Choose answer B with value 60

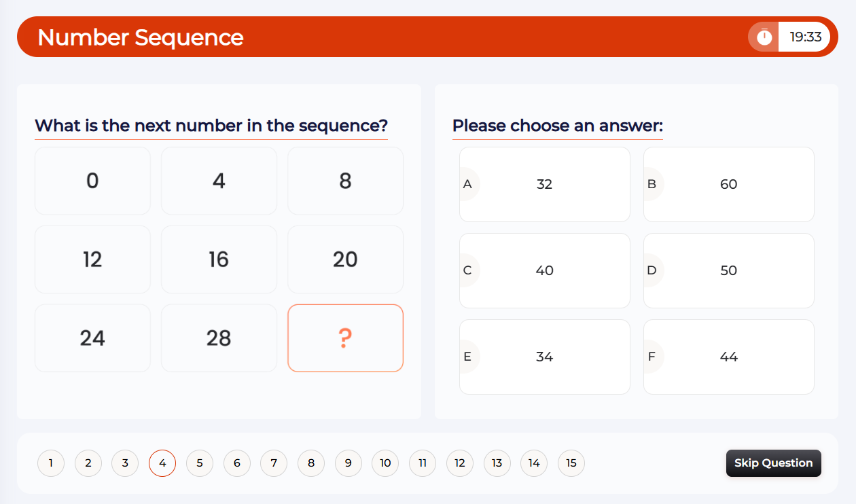(728, 184)
